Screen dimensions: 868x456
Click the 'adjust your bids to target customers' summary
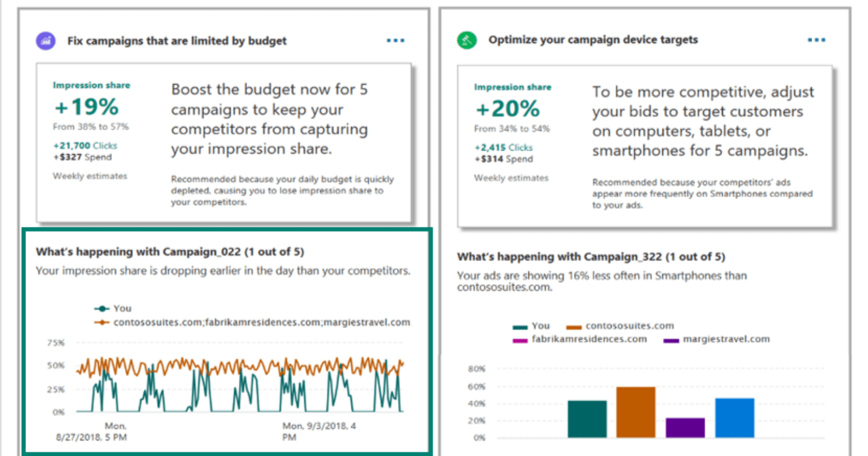click(703, 121)
